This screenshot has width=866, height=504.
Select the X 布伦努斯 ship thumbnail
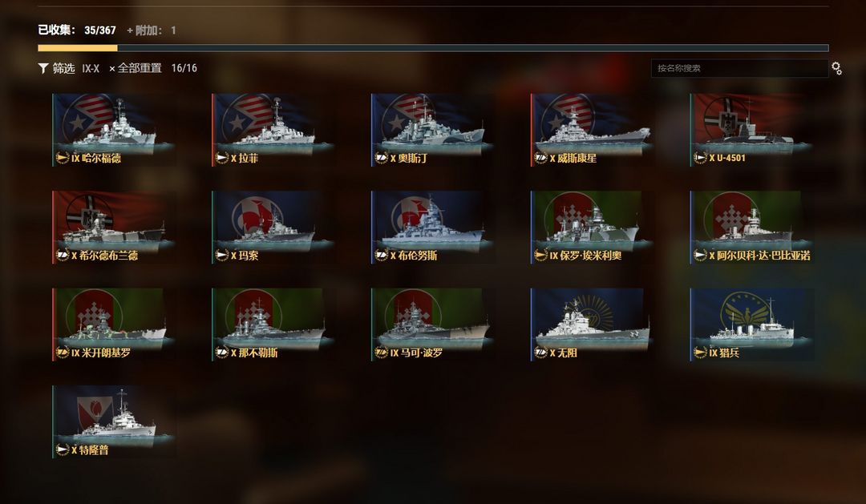point(433,227)
